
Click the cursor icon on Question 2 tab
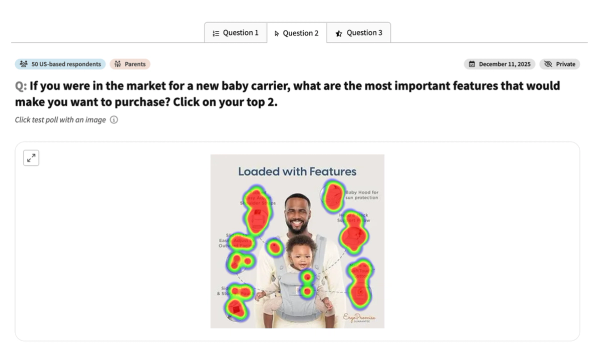point(277,34)
